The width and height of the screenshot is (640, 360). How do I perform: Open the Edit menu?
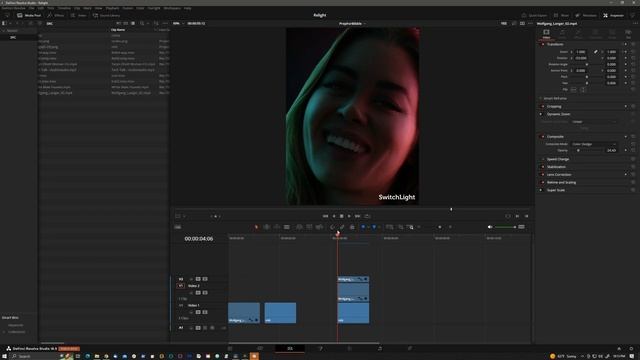41,8
